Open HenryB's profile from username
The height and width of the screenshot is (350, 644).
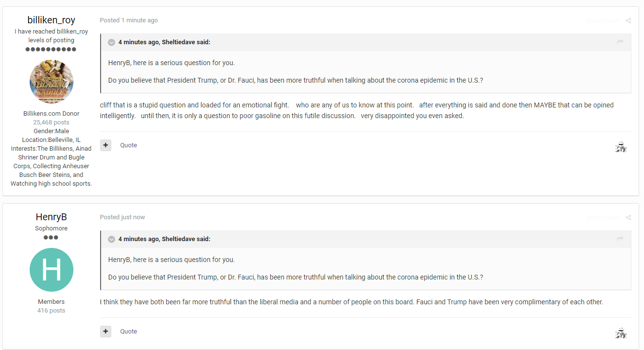click(x=52, y=217)
